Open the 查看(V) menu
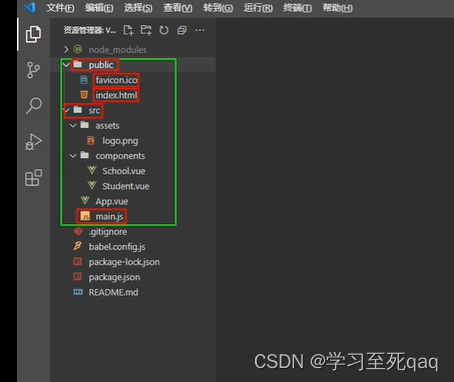This screenshot has width=454, height=382. coord(178,8)
